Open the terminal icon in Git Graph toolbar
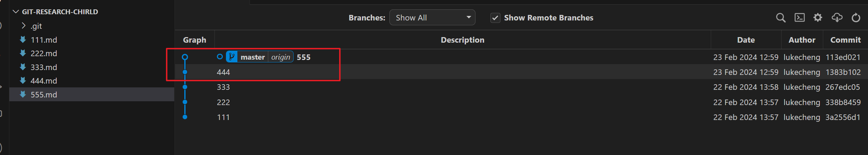Image resolution: width=868 pixels, height=155 pixels. (799, 18)
